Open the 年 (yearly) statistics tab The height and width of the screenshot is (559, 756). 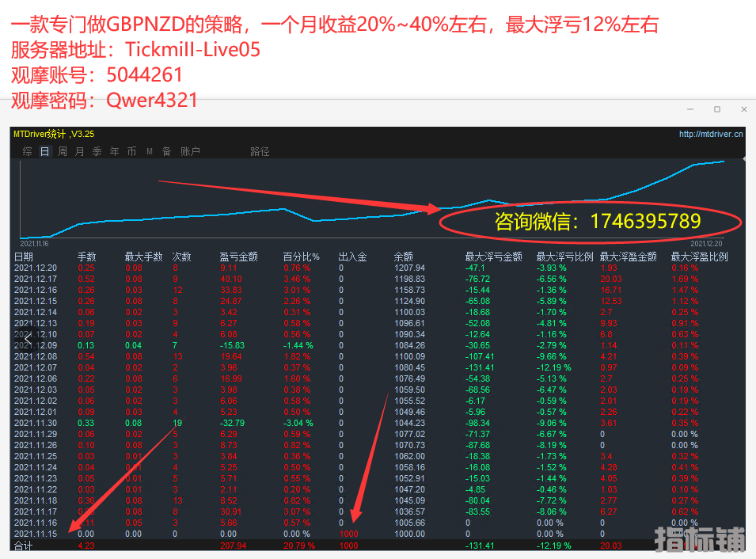click(x=114, y=151)
